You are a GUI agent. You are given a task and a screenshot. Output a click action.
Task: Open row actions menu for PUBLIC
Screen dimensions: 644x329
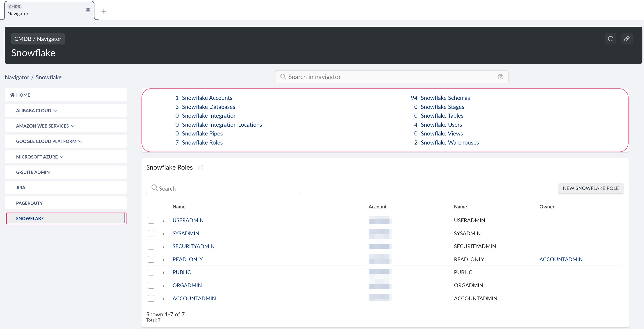[x=163, y=272]
